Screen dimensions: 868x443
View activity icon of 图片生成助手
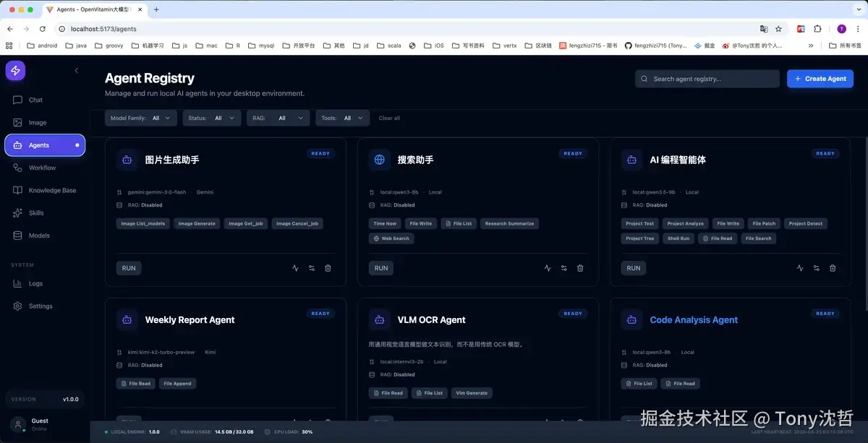click(x=295, y=268)
